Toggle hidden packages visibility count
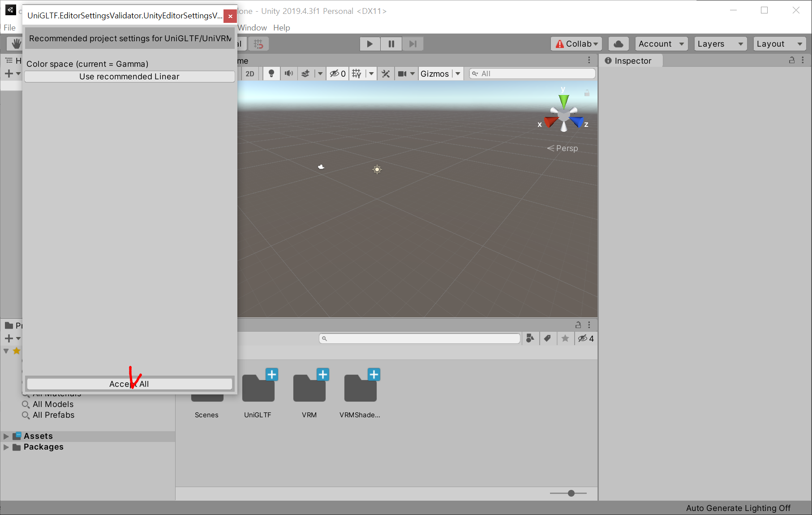This screenshot has width=812, height=515. pyautogui.click(x=586, y=338)
